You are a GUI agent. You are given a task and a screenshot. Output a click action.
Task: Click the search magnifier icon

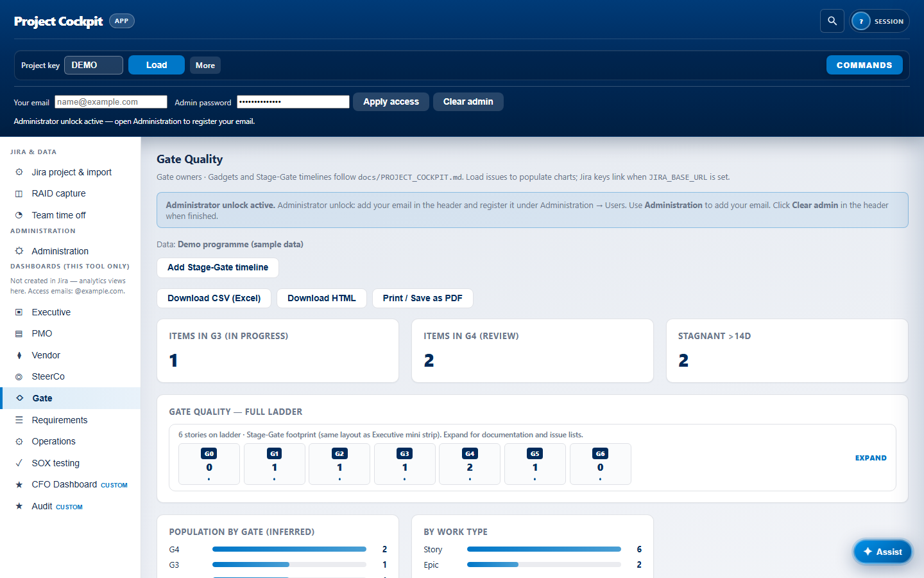[832, 21]
